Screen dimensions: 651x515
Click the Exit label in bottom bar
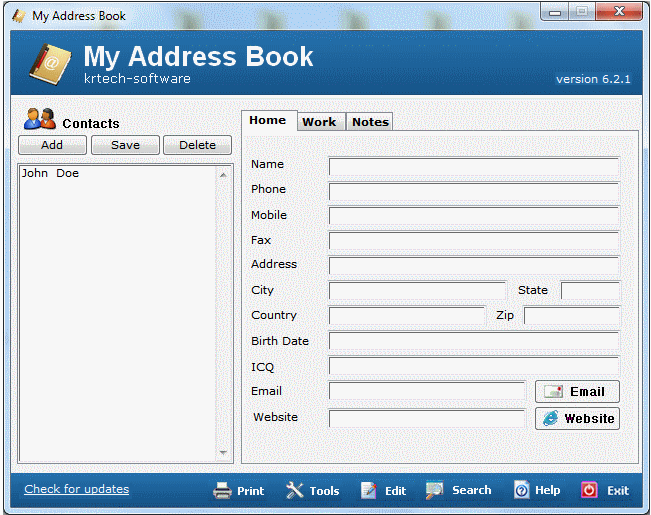tap(618, 491)
